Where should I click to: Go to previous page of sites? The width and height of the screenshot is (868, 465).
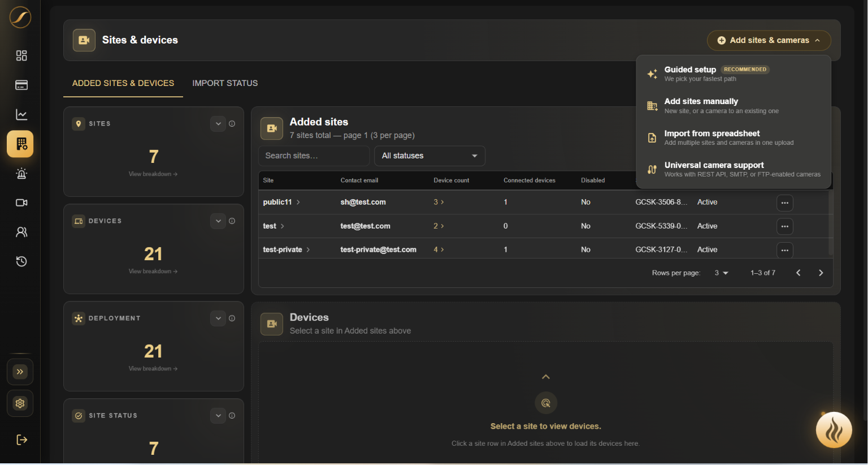pyautogui.click(x=798, y=273)
